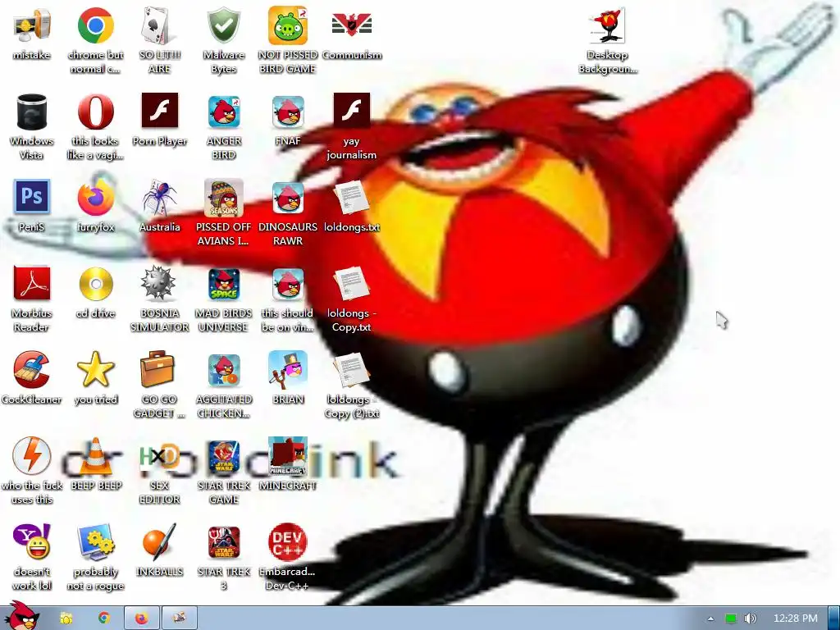Switch to the Firefox taskbar button
Screen dimensions: 840x630
click(141, 619)
